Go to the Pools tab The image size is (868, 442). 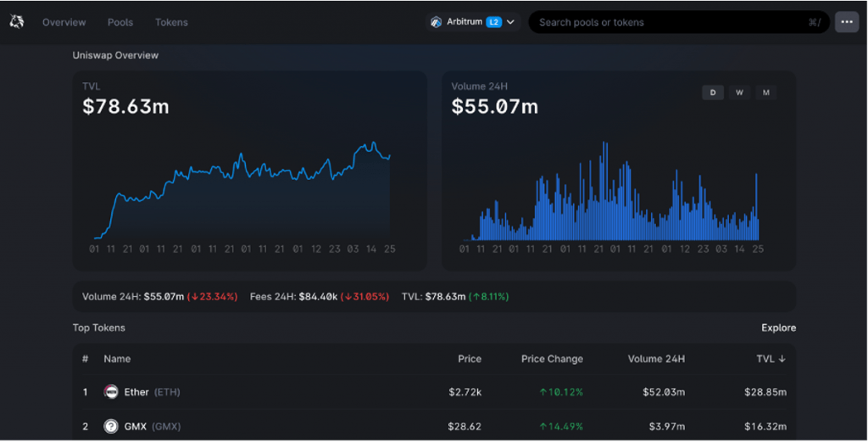tap(120, 22)
